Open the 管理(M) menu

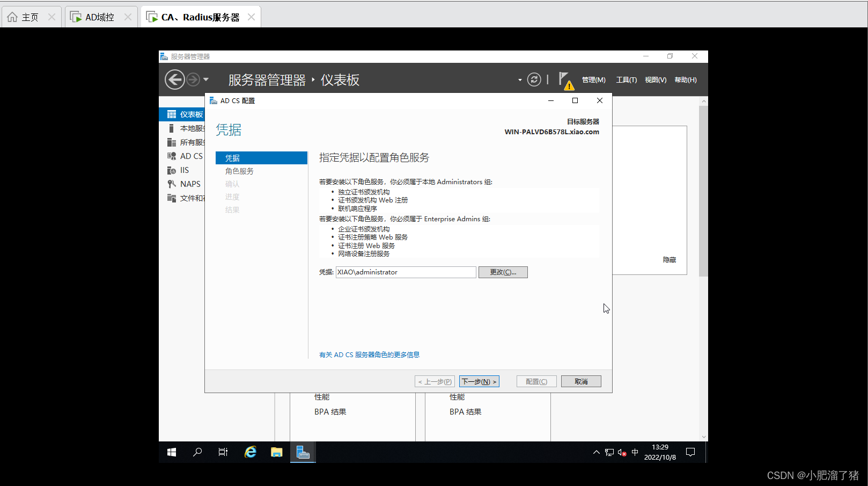coord(594,80)
